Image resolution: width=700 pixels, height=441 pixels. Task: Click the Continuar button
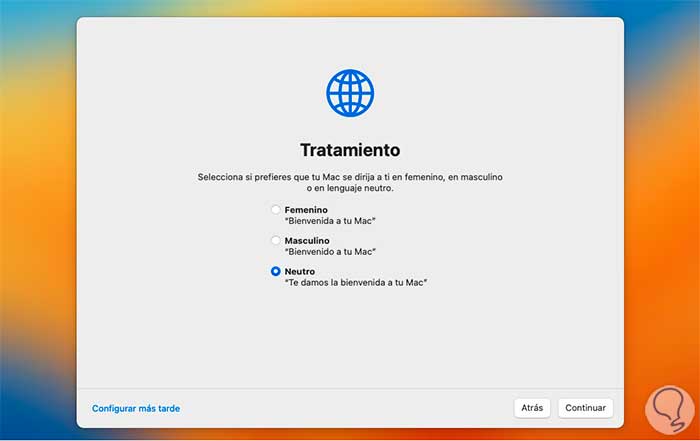click(x=585, y=408)
